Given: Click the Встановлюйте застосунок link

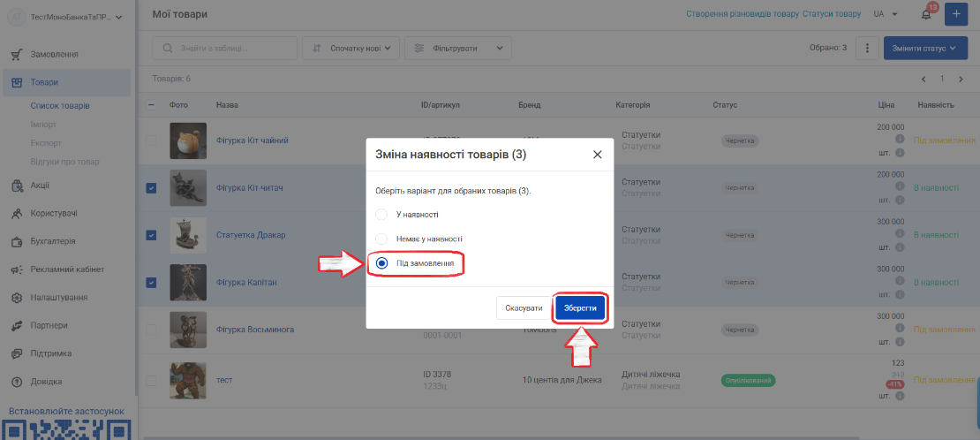Looking at the screenshot, I should click(66, 411).
